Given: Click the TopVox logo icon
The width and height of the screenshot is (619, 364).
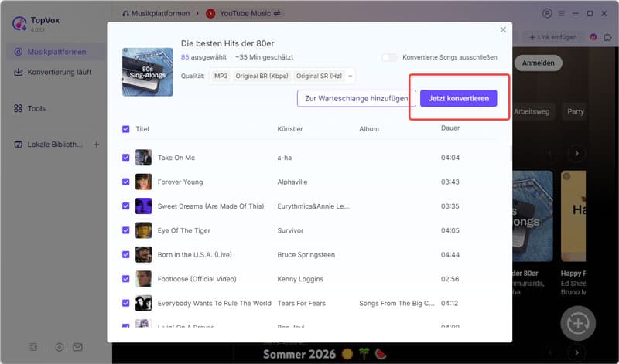Looking at the screenshot, I should (x=19, y=23).
